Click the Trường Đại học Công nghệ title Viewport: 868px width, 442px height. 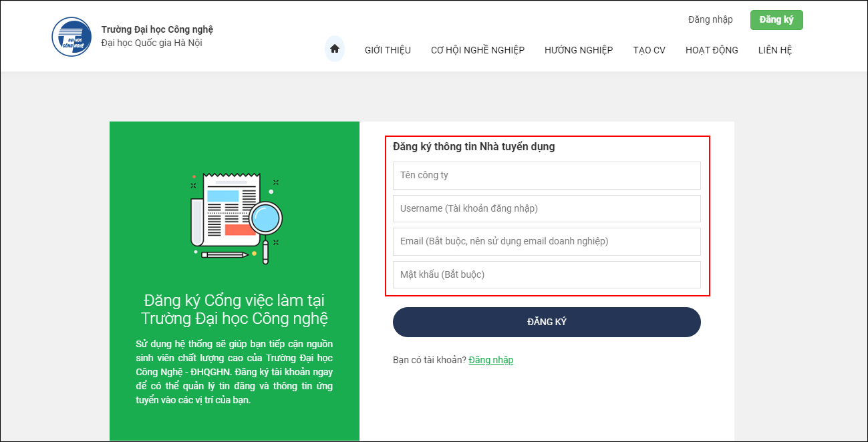pos(157,29)
